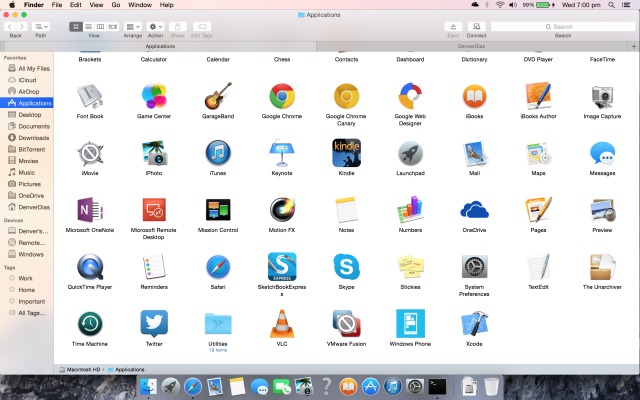The image size is (640, 400).
Task: Add a new tab with plus button
Action: coord(634,46)
